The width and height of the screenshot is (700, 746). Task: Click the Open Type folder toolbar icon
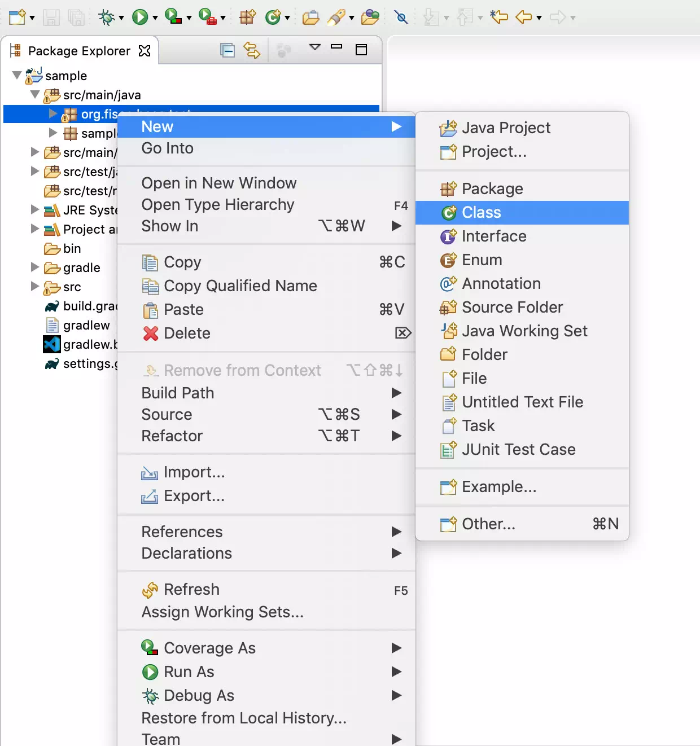tap(310, 17)
